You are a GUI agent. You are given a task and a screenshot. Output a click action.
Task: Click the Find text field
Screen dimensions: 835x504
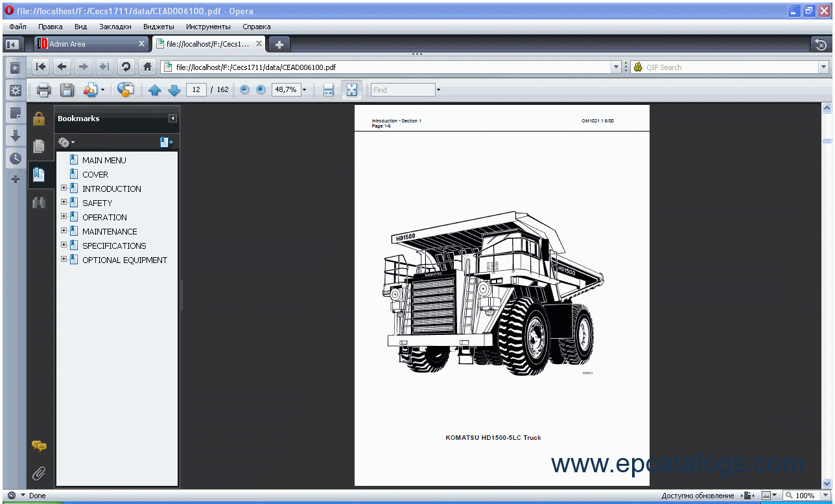click(403, 90)
